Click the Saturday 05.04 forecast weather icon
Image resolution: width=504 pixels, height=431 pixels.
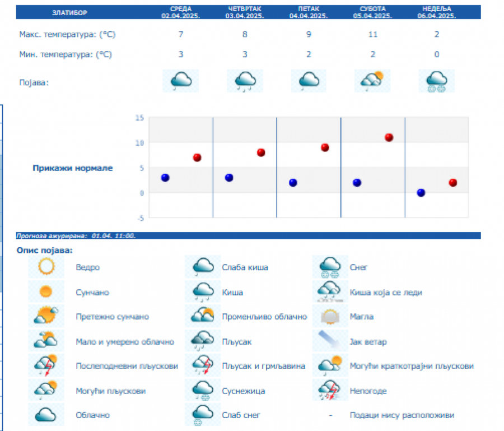click(x=372, y=81)
